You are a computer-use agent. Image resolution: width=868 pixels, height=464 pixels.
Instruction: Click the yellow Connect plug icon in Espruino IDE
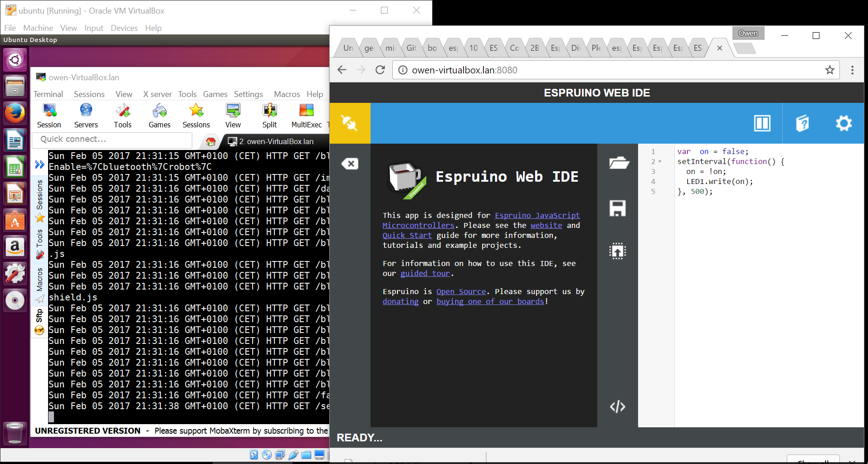(350, 123)
